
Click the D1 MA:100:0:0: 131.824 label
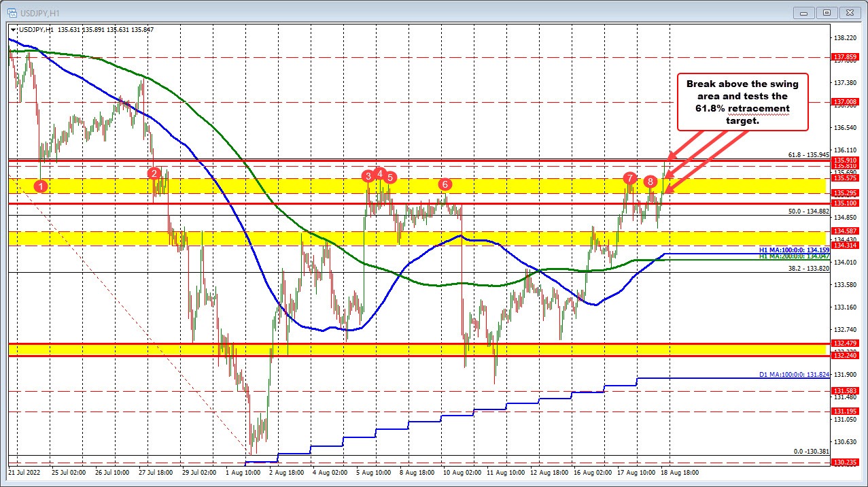(793, 375)
